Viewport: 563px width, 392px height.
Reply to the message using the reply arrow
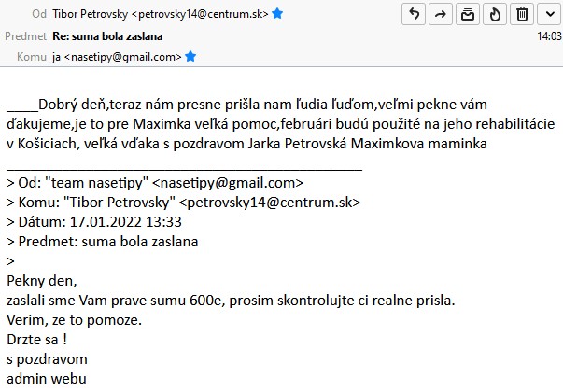(414, 14)
